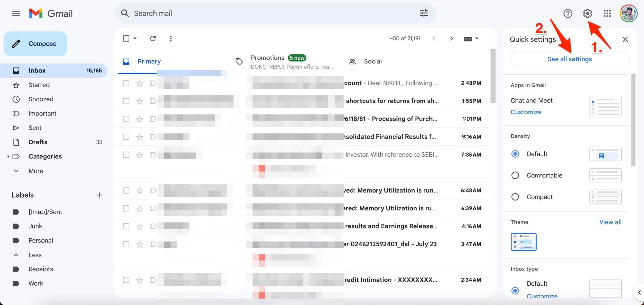Viewport: 644px width, 305px height.
Task: Select the Comfortable density option
Action: [515, 175]
